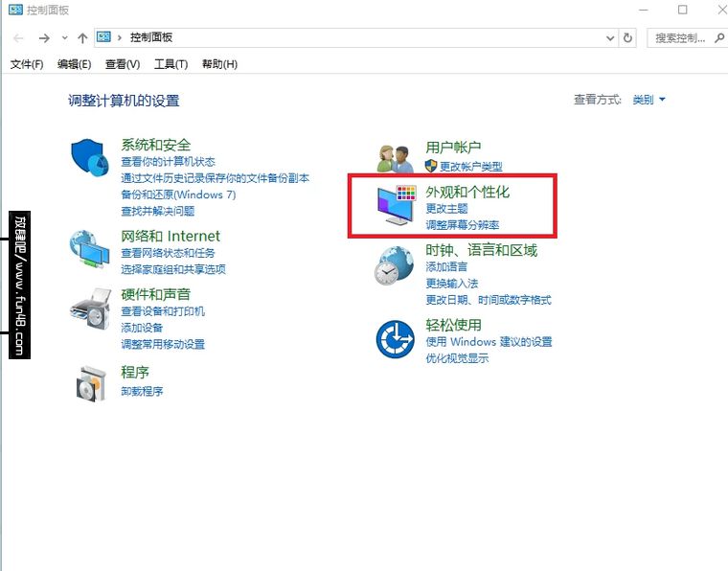This screenshot has width=728, height=571.
Task: Expand the address path chevron before 控制面板
Action: pos(120,37)
